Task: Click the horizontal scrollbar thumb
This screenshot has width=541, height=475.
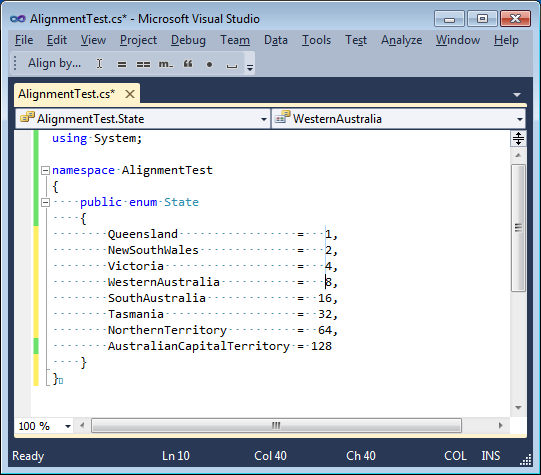Action: pyautogui.click(x=276, y=426)
